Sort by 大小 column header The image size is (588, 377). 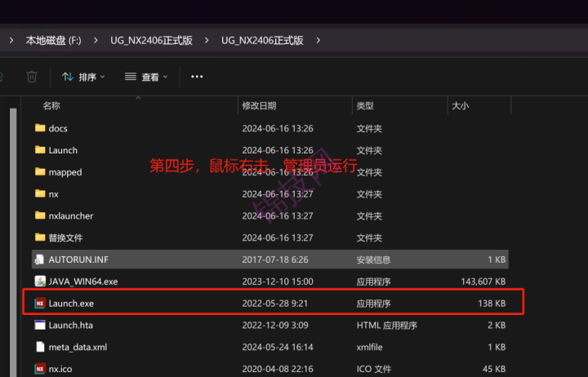pyautogui.click(x=460, y=106)
